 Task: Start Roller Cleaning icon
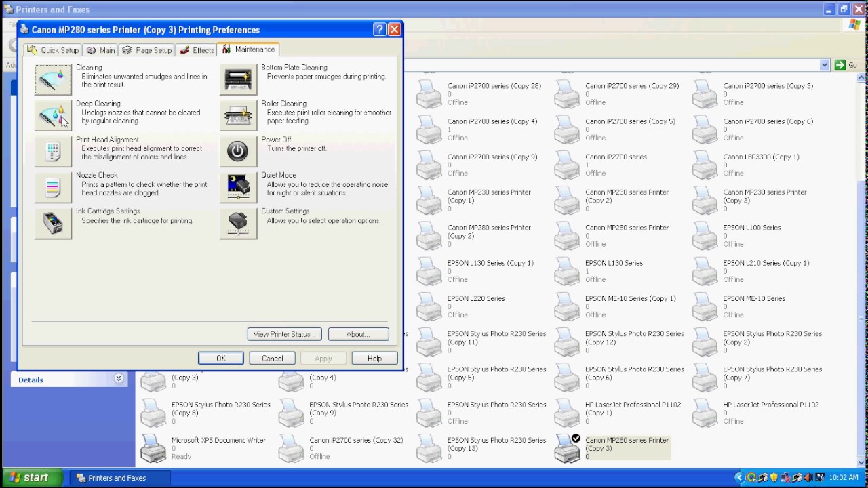238,115
